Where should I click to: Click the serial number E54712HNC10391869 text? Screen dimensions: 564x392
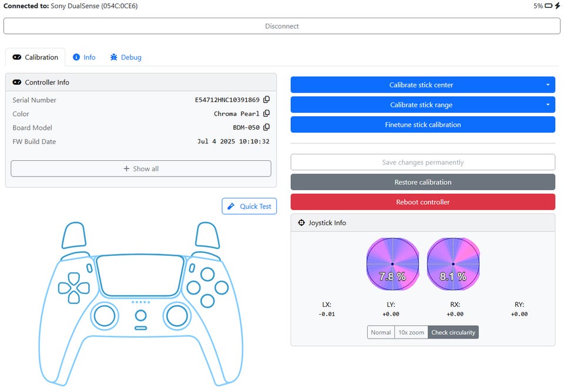(x=227, y=100)
